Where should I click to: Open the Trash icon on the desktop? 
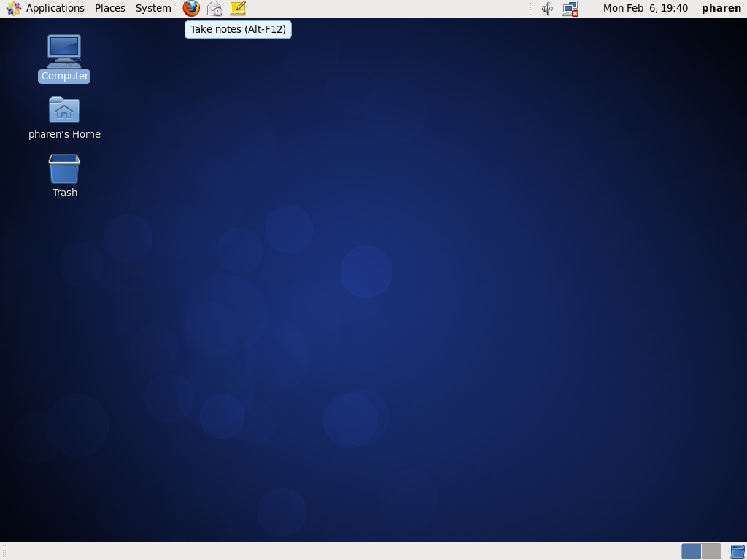coord(64,168)
